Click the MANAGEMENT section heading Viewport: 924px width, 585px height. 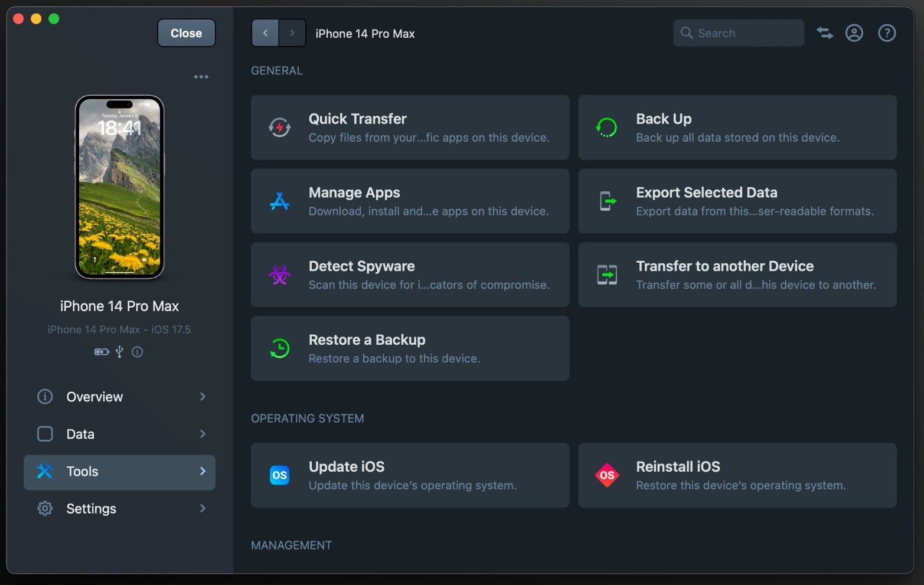(x=292, y=545)
